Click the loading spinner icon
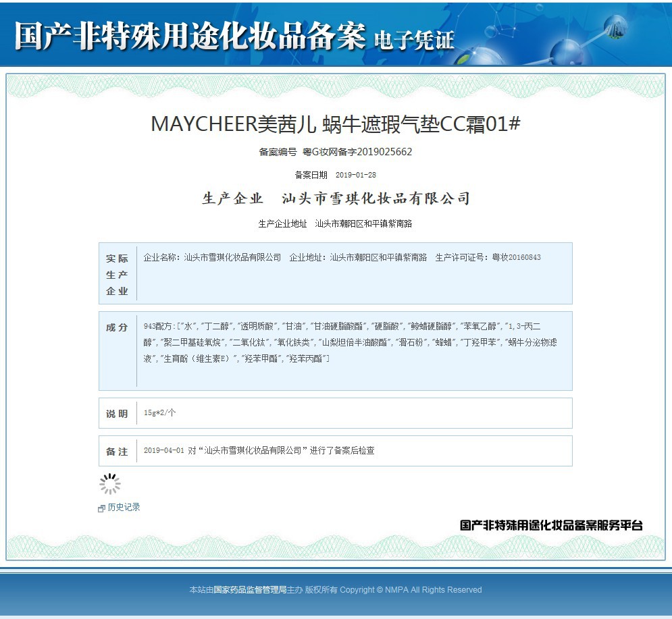 110,484
